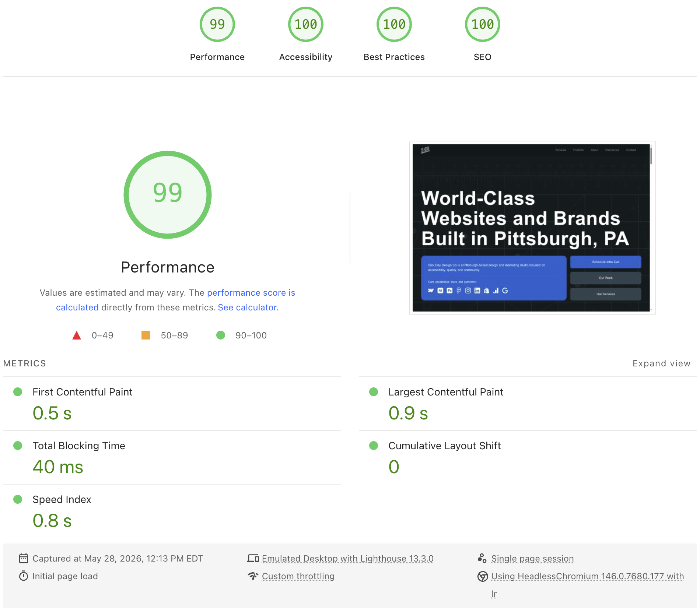700x612 pixels.
Task: Select the Largest Contentful Paint metric label
Action: 446,392
